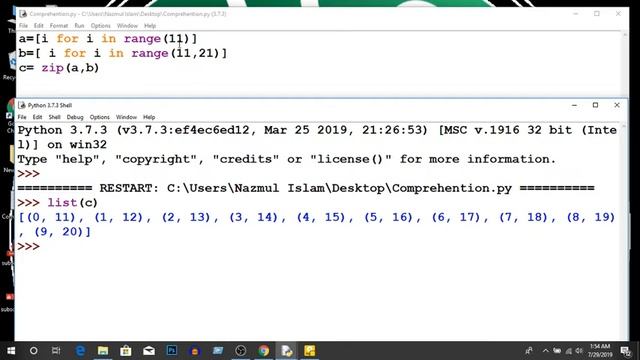640x360 pixels.
Task: Open Shell menu in Python Shell
Action: tap(54, 117)
